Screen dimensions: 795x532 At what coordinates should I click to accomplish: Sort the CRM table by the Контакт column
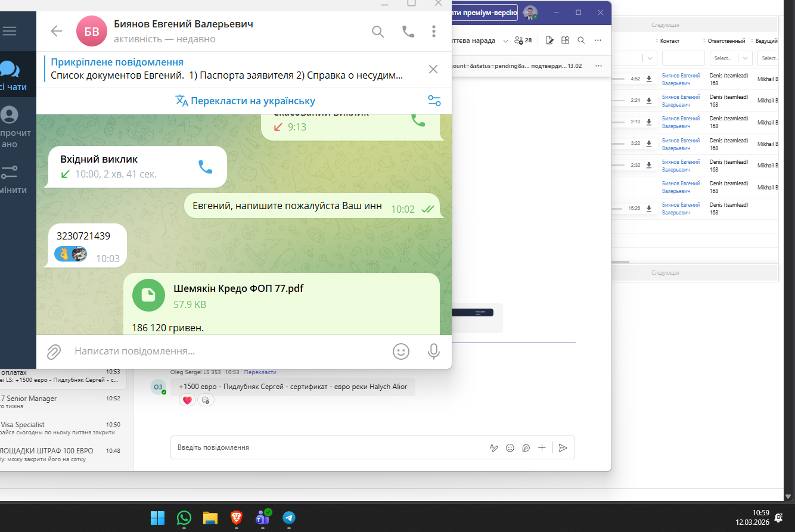669,41
